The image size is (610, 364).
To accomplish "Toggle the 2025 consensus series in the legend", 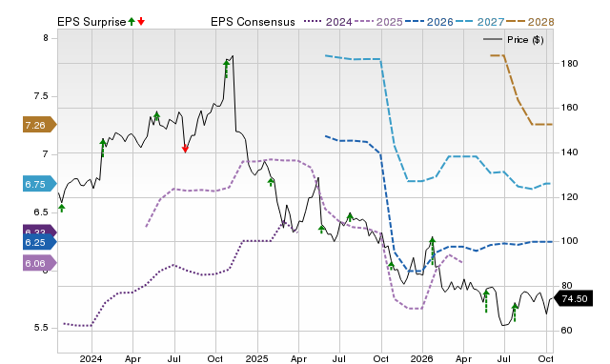I will click(378, 22).
